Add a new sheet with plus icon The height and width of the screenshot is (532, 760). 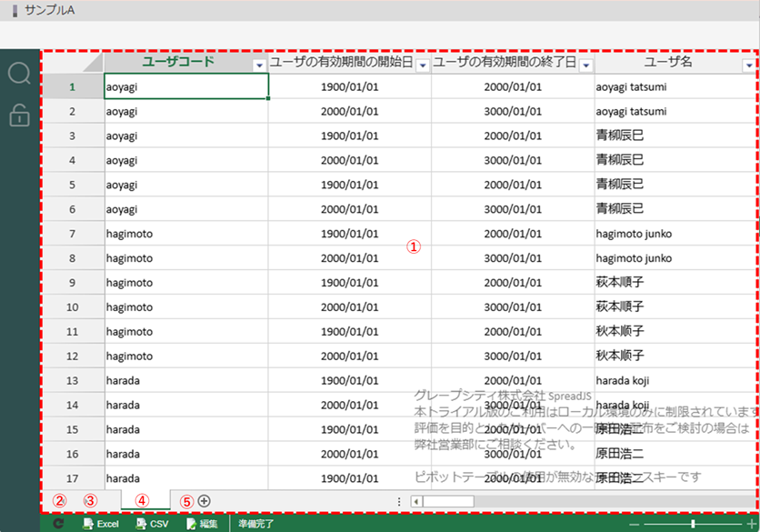tap(205, 500)
